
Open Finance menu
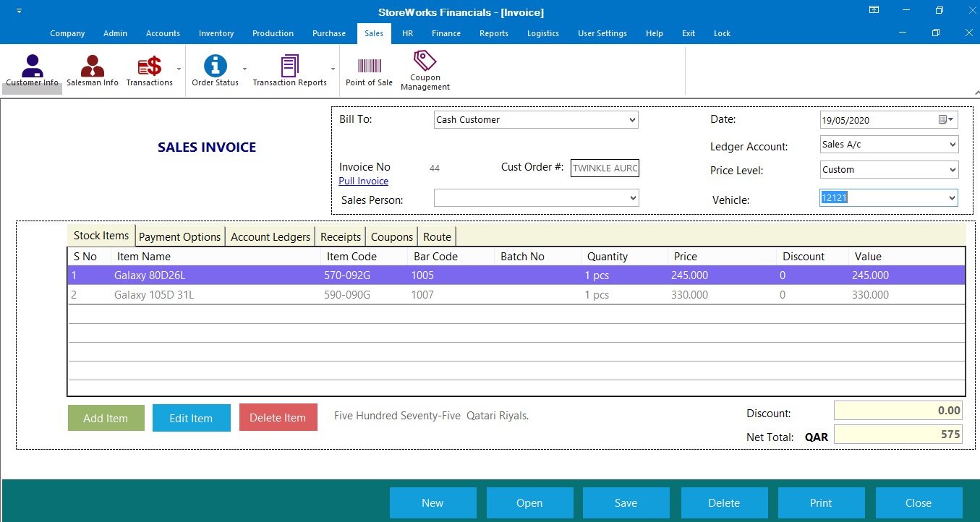[x=446, y=33]
